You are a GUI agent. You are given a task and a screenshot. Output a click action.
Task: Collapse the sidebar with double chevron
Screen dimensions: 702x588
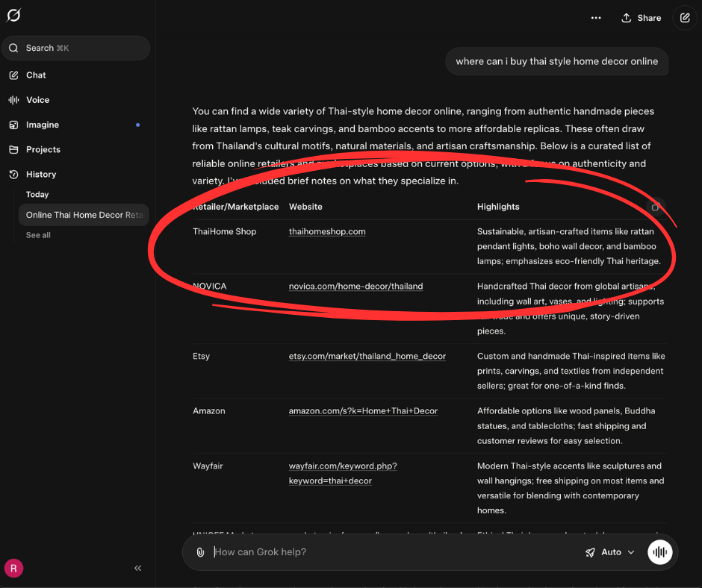point(138,568)
